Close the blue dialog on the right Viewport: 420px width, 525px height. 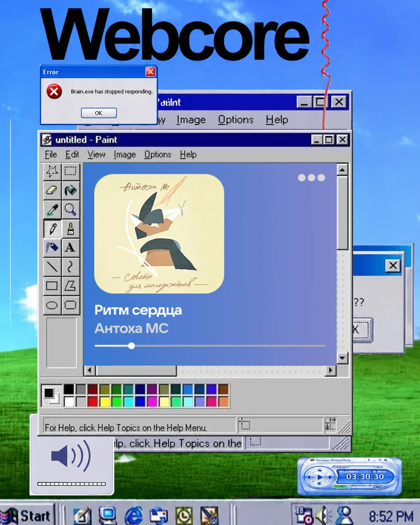(x=393, y=266)
